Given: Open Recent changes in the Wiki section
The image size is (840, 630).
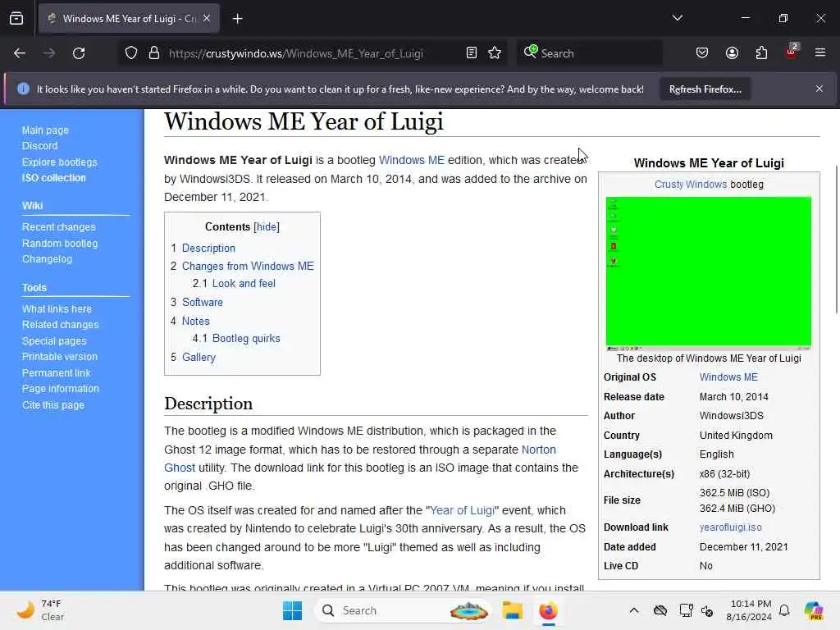Looking at the screenshot, I should click(x=58, y=227).
